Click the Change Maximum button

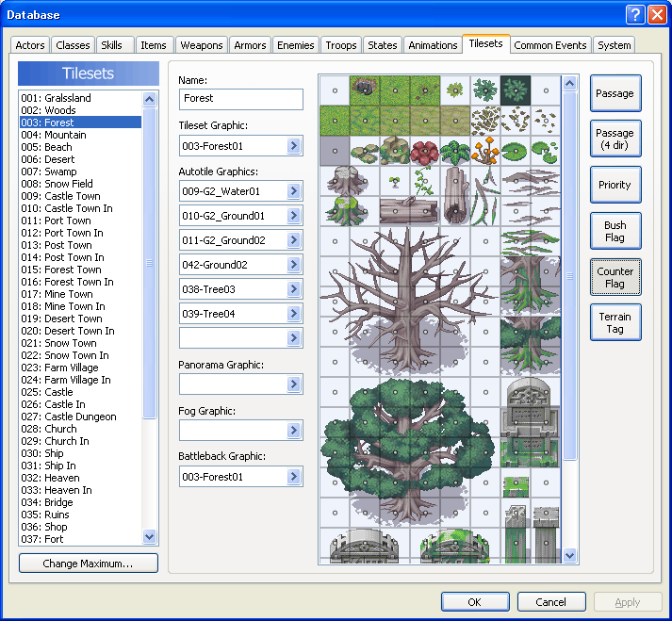tap(89, 564)
